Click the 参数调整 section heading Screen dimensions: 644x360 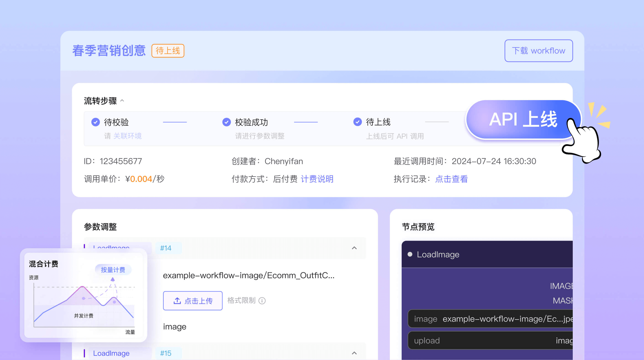(100, 227)
